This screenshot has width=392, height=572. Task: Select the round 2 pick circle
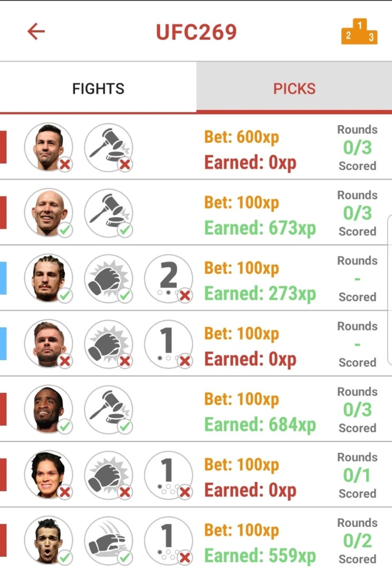168,278
